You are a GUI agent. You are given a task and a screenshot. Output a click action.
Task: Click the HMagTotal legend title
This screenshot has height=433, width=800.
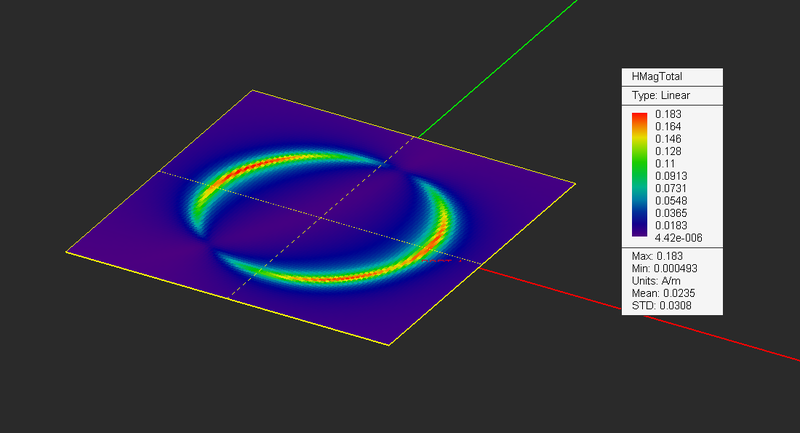tap(657, 77)
